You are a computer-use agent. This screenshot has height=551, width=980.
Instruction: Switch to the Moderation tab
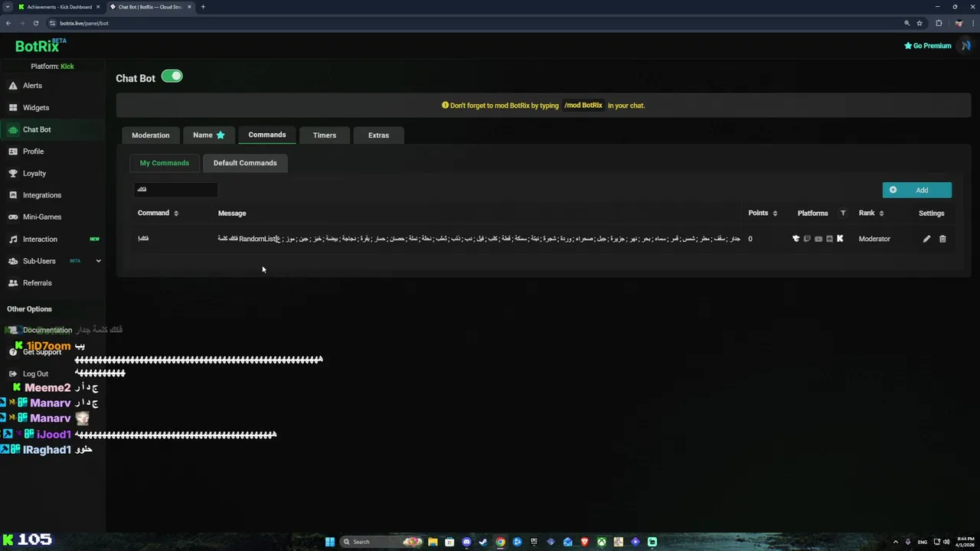(151, 135)
